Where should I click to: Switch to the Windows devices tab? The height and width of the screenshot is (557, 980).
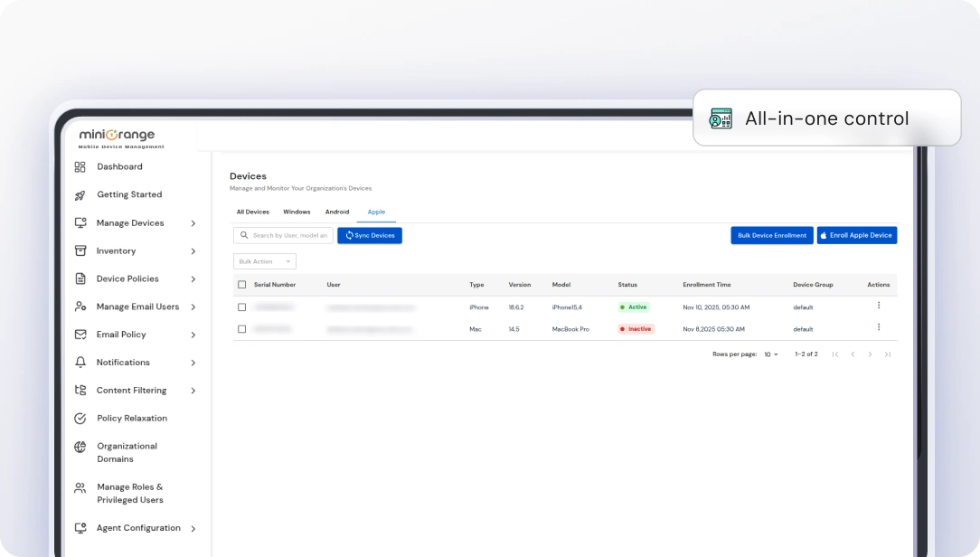[x=297, y=212]
